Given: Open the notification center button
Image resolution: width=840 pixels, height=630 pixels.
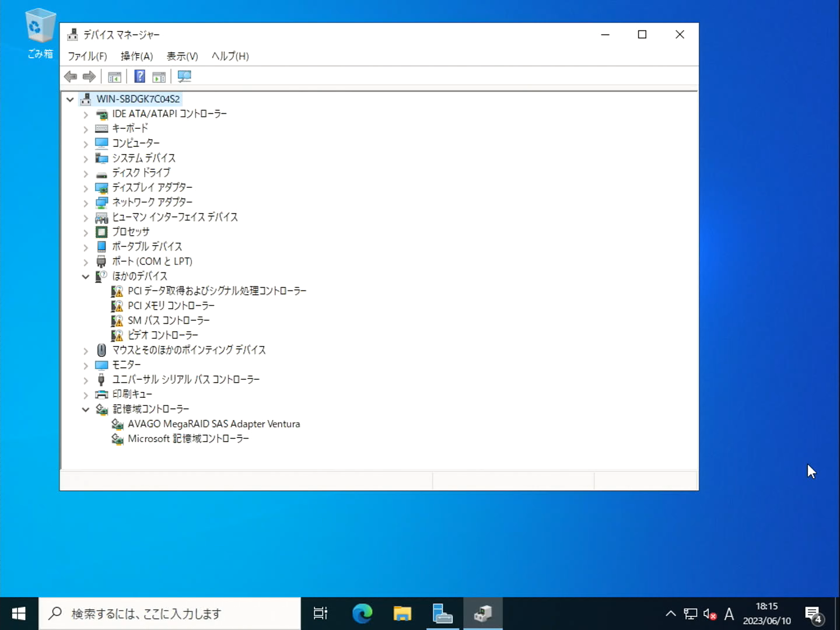Looking at the screenshot, I should [814, 614].
